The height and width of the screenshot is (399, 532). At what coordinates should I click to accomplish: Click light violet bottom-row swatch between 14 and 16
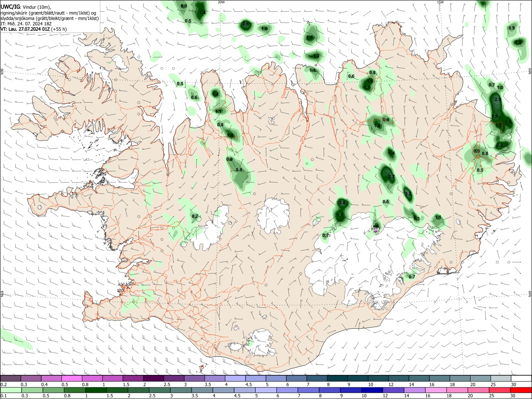pyautogui.click(x=415, y=390)
